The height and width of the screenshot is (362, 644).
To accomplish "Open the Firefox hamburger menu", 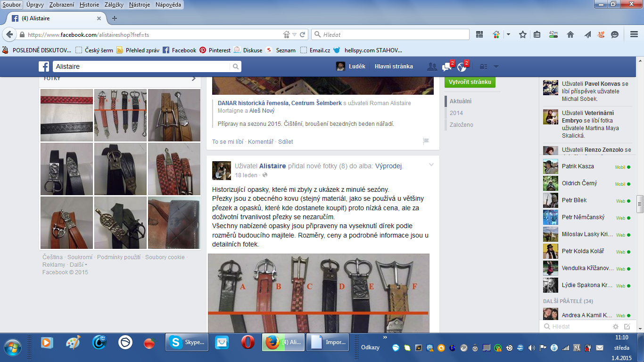I will click(x=634, y=34).
